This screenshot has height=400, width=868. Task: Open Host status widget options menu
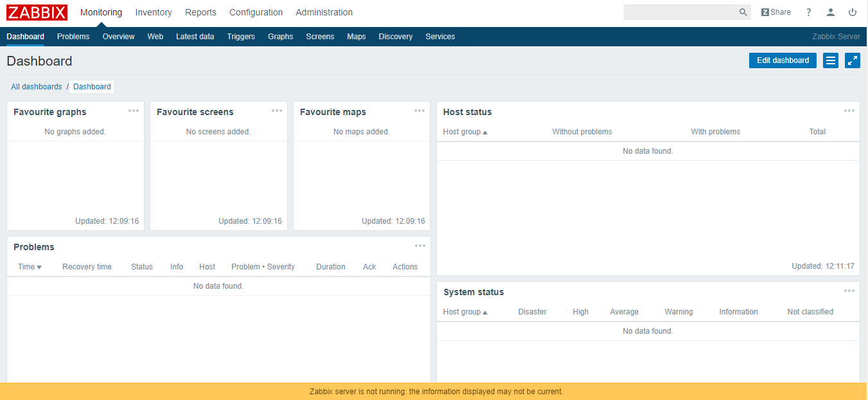849,111
